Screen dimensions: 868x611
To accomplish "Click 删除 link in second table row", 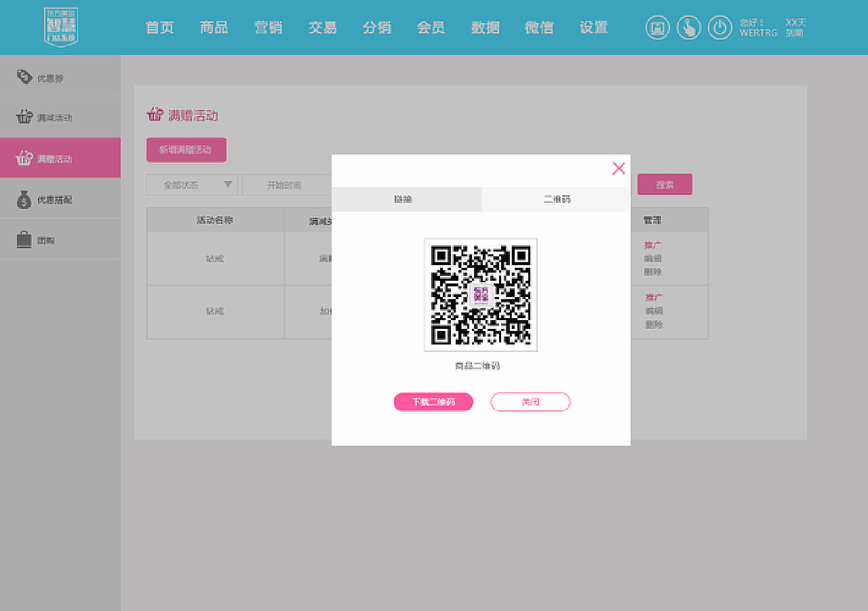I will 654,324.
